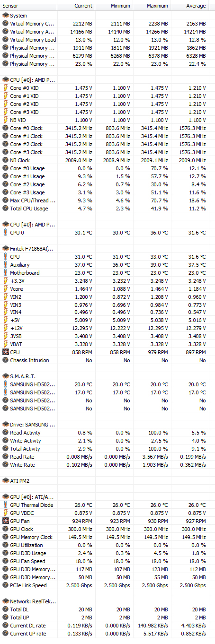Click the Maximum column header
This screenshot has width=215, height=644.
pos(158,6)
